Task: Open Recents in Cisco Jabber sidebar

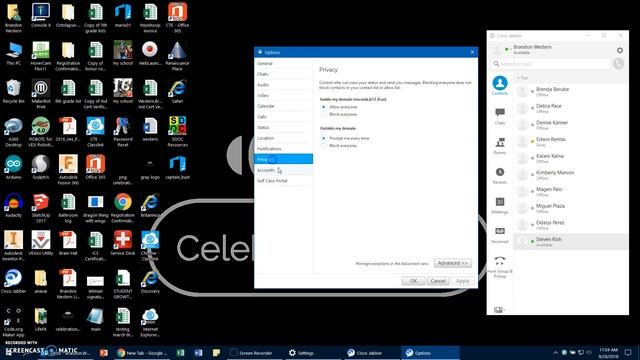Action: point(500,176)
